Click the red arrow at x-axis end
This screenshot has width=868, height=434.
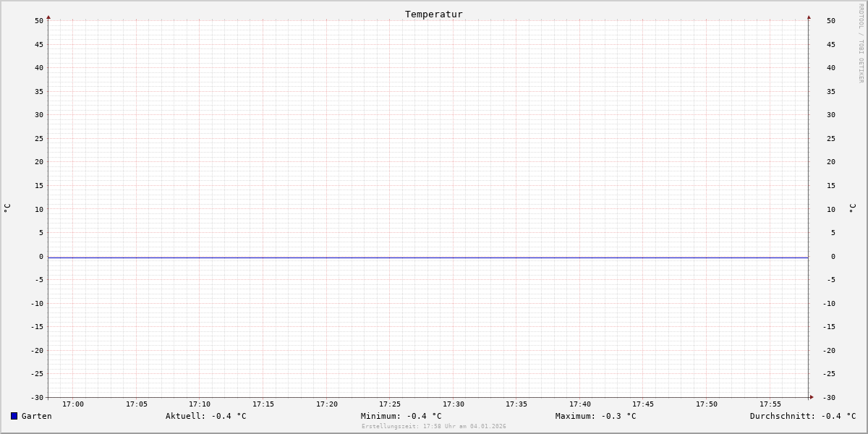[x=812, y=397]
